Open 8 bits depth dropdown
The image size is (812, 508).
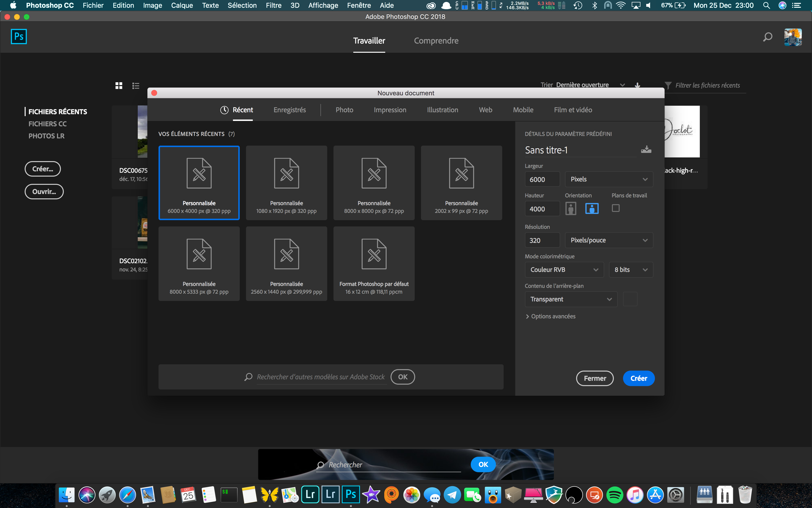[631, 270]
